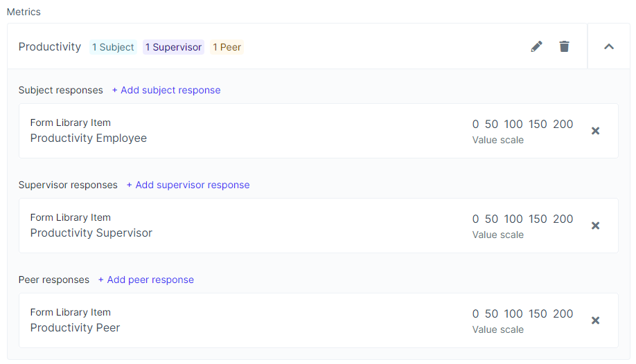Click the Productivity metric title
This screenshot has height=364, width=636.
(x=50, y=47)
